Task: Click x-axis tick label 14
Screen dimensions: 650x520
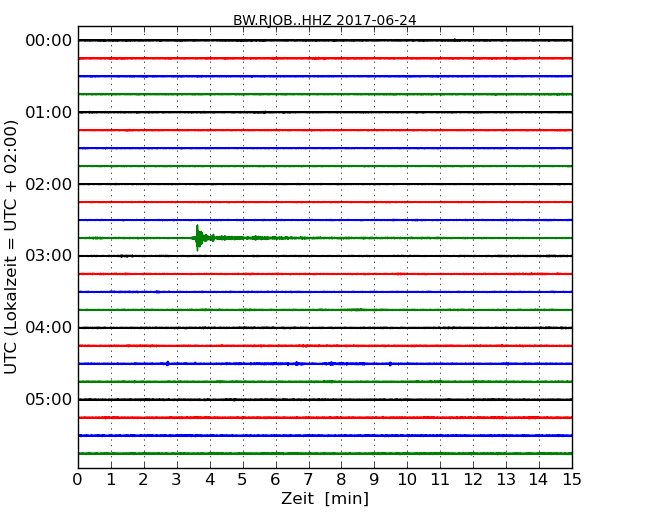Action: 539,480
